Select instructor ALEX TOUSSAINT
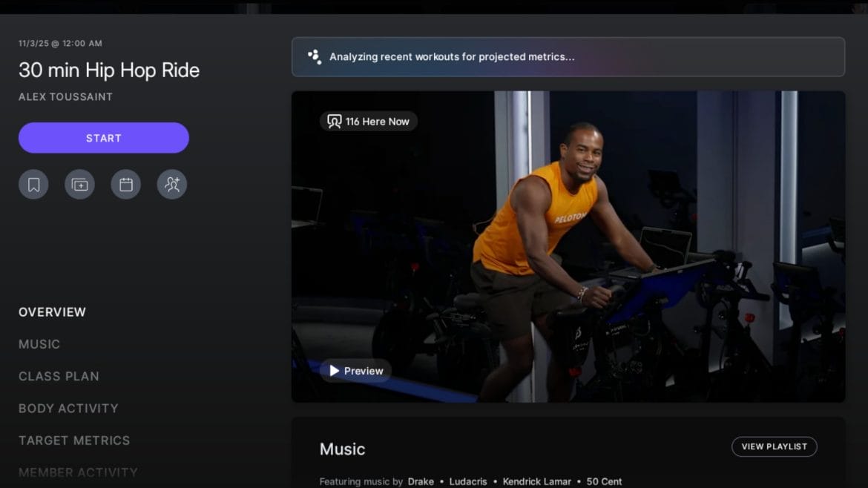The height and width of the screenshot is (488, 868). tap(65, 96)
